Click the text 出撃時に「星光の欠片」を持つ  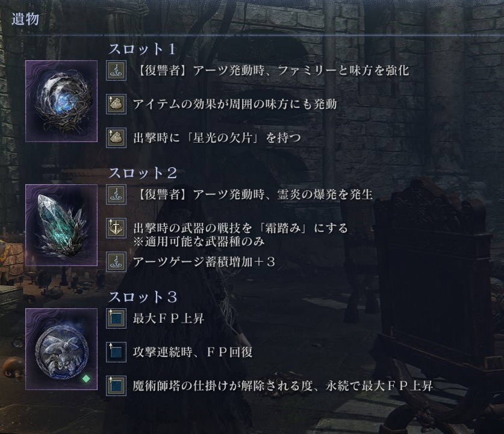(217, 138)
